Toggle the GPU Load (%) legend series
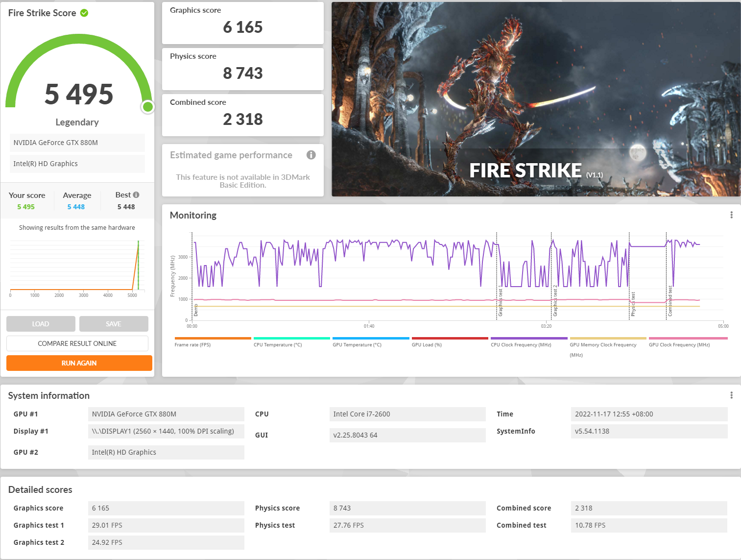Image resolution: width=741 pixels, height=560 pixels. [450, 342]
